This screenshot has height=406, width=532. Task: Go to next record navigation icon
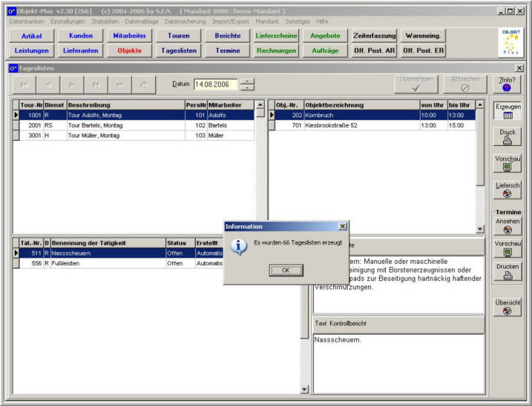[72, 85]
